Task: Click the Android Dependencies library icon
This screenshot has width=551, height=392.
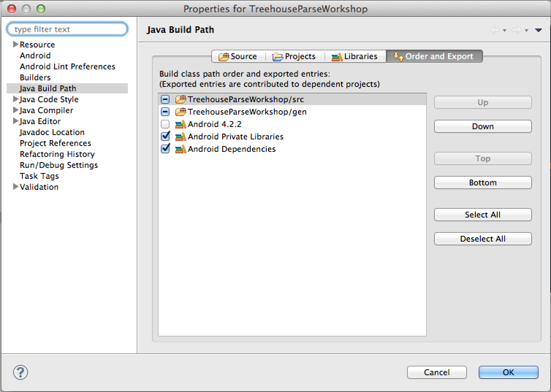Action: [x=180, y=149]
